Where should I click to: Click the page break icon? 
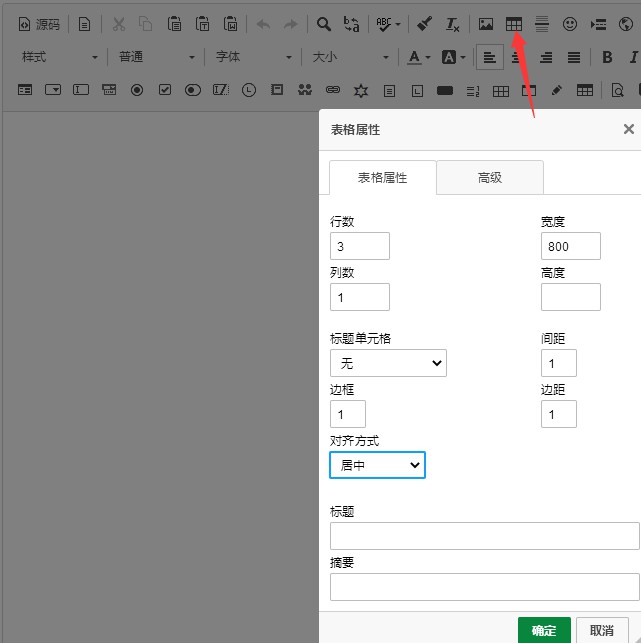click(598, 25)
